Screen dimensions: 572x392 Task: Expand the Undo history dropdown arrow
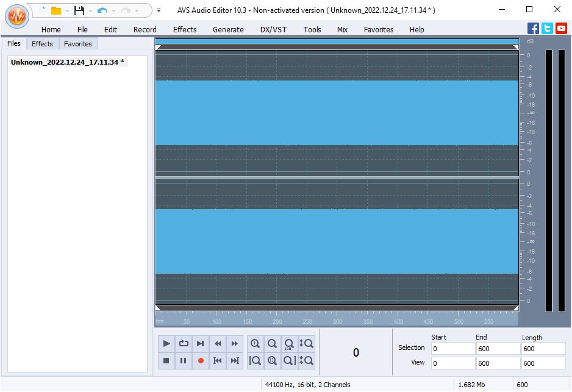pyautogui.click(x=113, y=11)
